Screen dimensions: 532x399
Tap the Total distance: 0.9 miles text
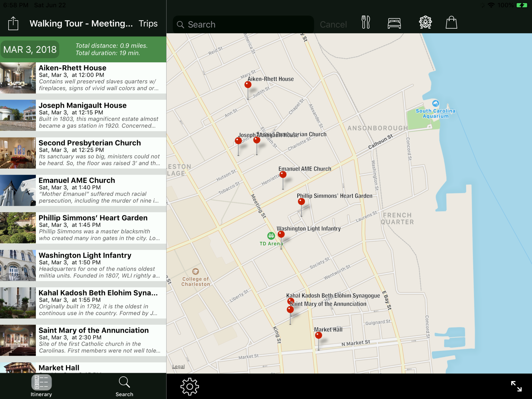click(x=112, y=46)
